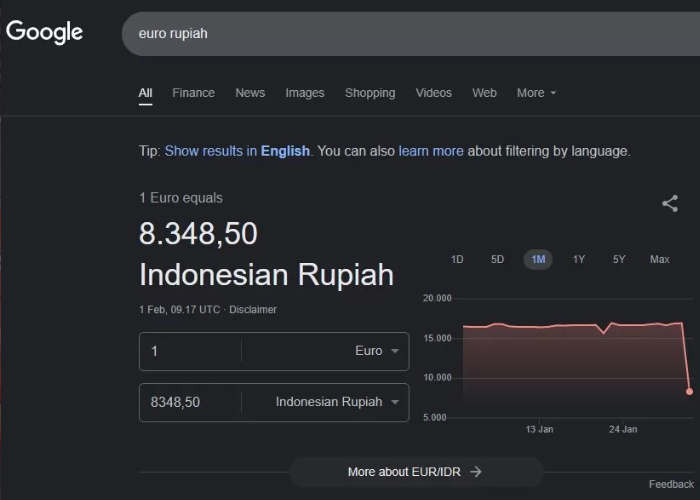This screenshot has height=500, width=700.
Task: Click the 24 Jan axis label
Action: point(623,429)
